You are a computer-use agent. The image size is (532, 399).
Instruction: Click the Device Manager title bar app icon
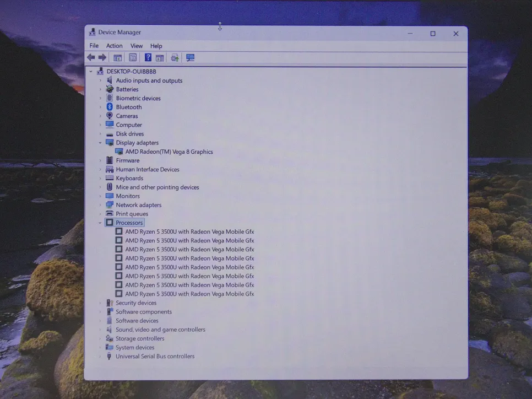click(92, 32)
